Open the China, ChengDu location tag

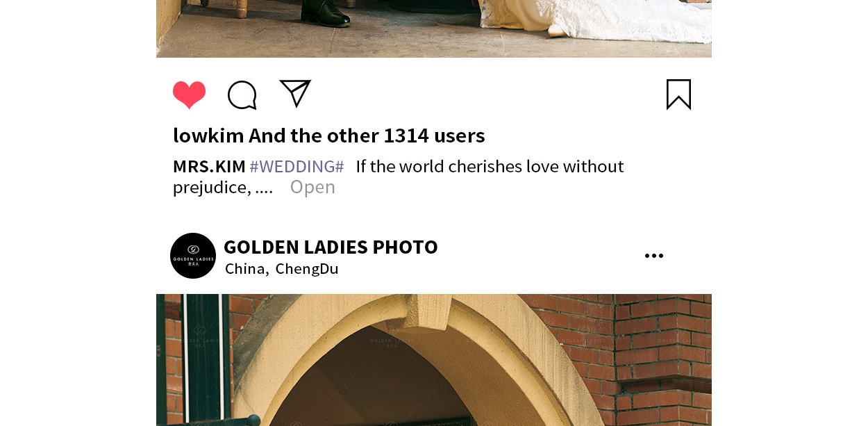[x=282, y=269]
